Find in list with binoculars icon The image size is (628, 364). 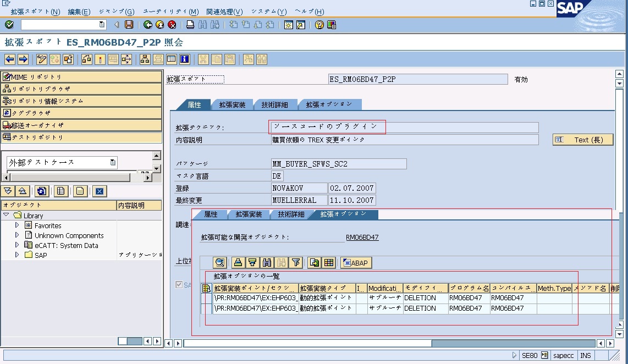tap(267, 263)
